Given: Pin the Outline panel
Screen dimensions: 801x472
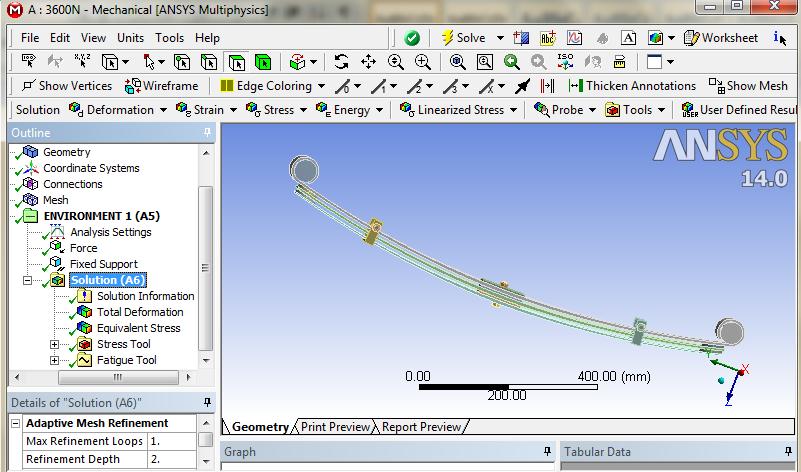Looking at the screenshot, I should pos(207,133).
